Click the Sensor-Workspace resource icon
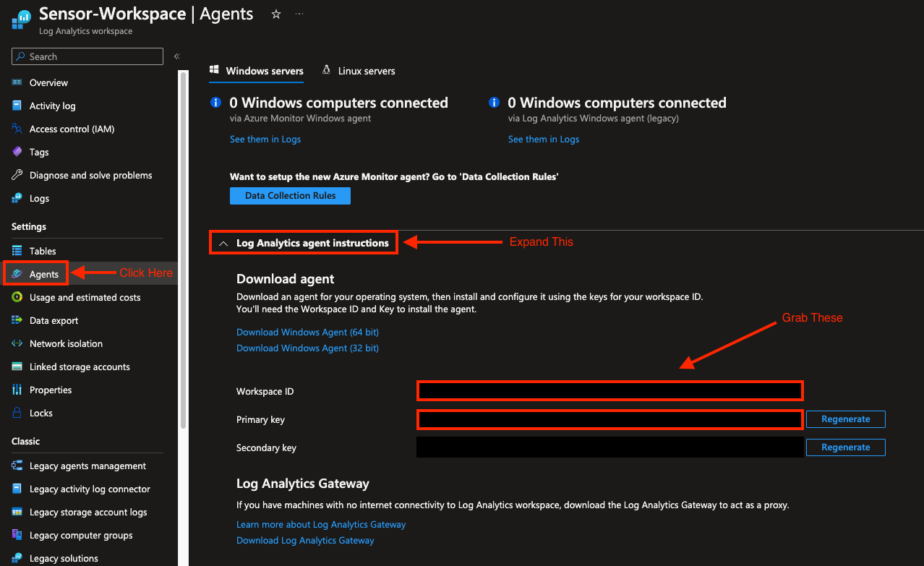This screenshot has height=566, width=924. pos(21,18)
